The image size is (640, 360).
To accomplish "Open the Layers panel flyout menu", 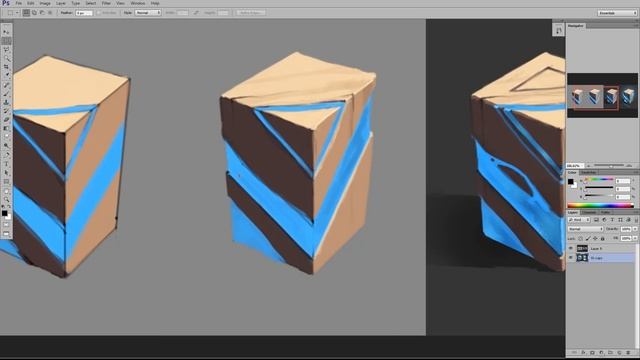I will [x=636, y=212].
